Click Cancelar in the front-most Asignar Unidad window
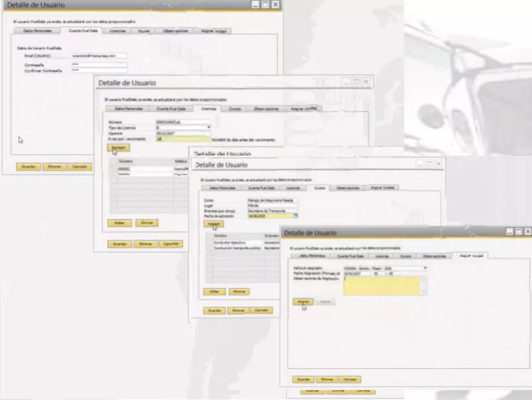This screenshot has width=532, height=400. coord(351,379)
